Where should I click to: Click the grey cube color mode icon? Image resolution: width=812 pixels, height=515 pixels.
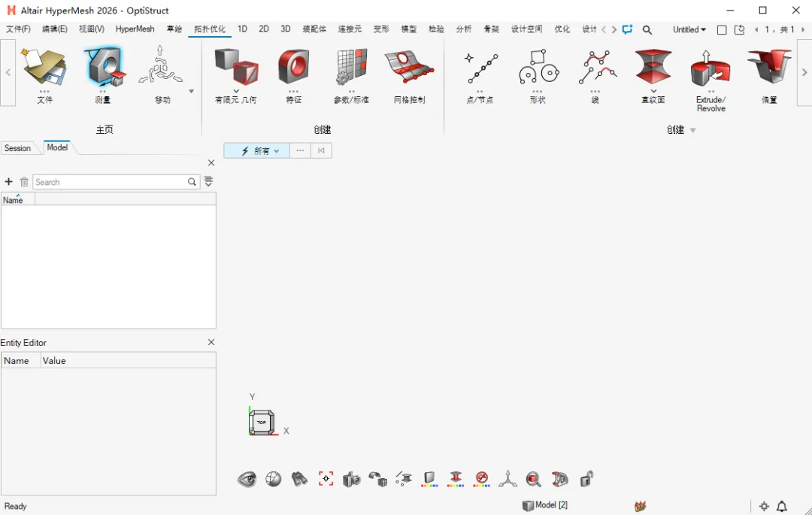(429, 479)
